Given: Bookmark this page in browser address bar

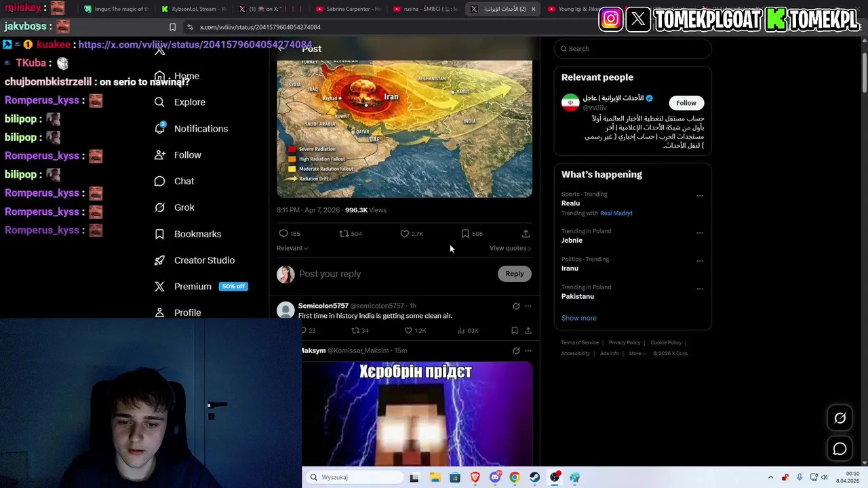Looking at the screenshot, I should (172, 27).
